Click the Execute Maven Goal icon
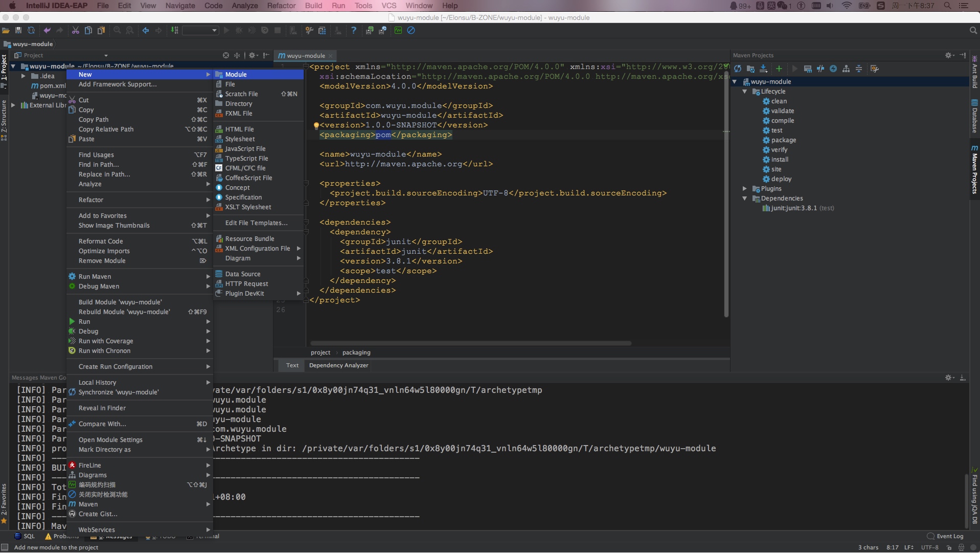 808,69
